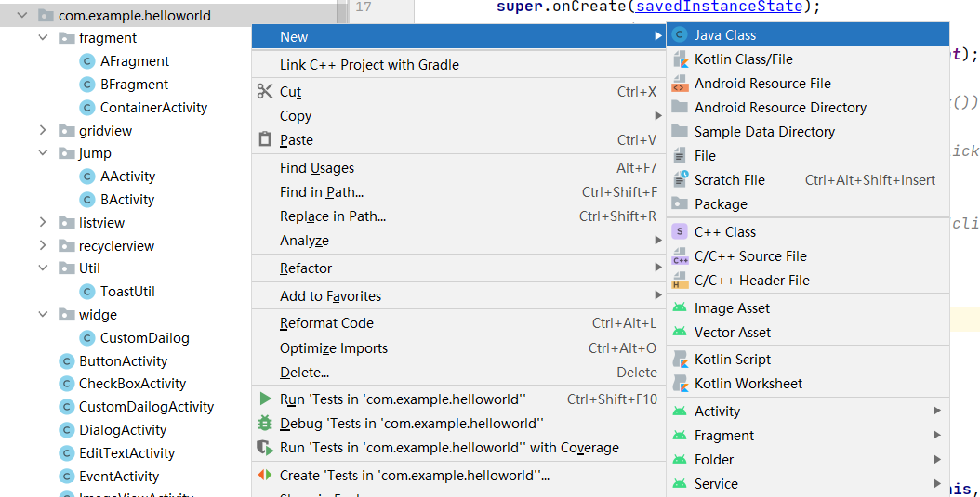Expand the listview package folder
This screenshot has height=497, width=980.
(43, 223)
